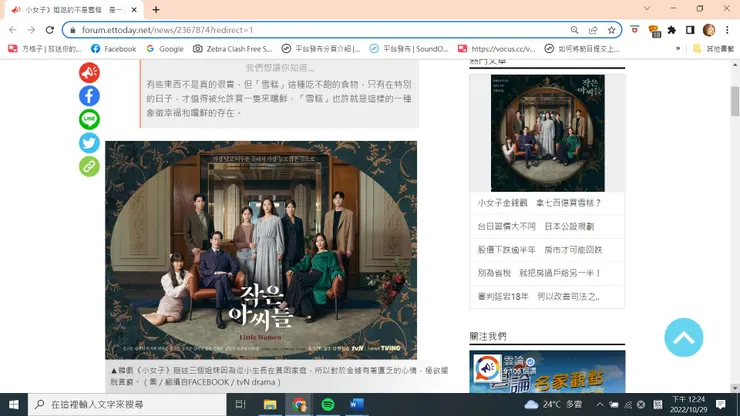
Task: Open Extensions puzzle icon
Action: point(672,30)
